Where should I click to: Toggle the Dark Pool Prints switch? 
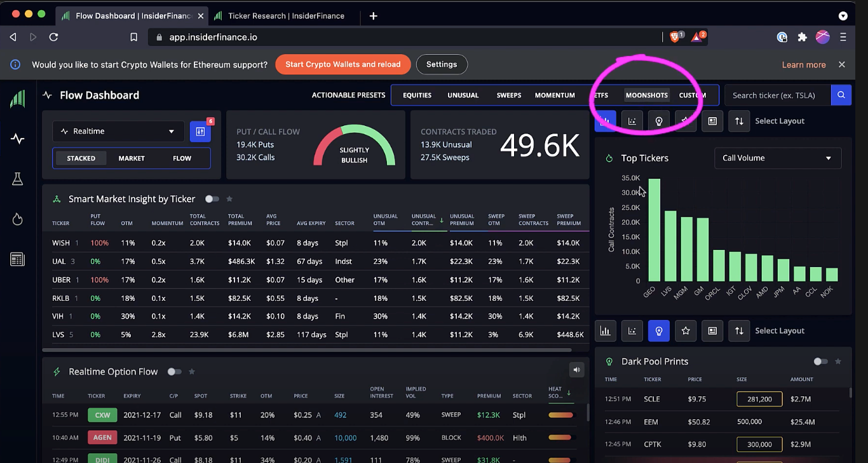820,361
